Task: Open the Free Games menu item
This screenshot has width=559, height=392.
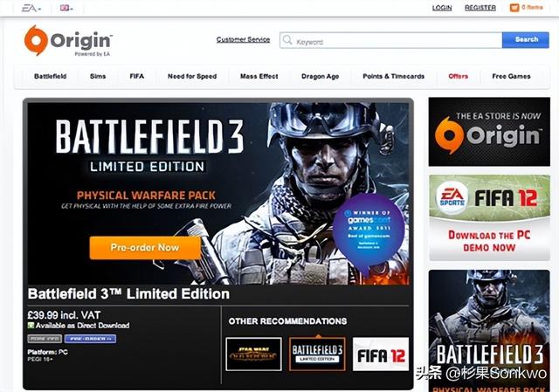Action: [511, 76]
